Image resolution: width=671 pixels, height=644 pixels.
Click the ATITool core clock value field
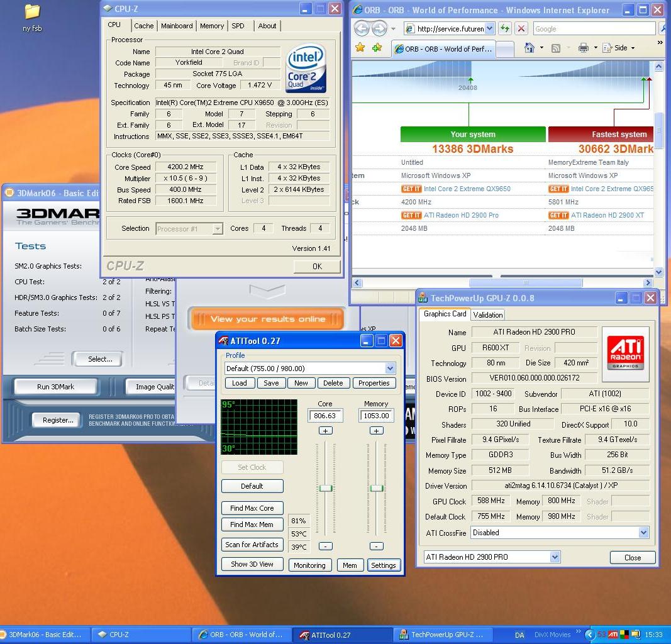pyautogui.click(x=324, y=416)
